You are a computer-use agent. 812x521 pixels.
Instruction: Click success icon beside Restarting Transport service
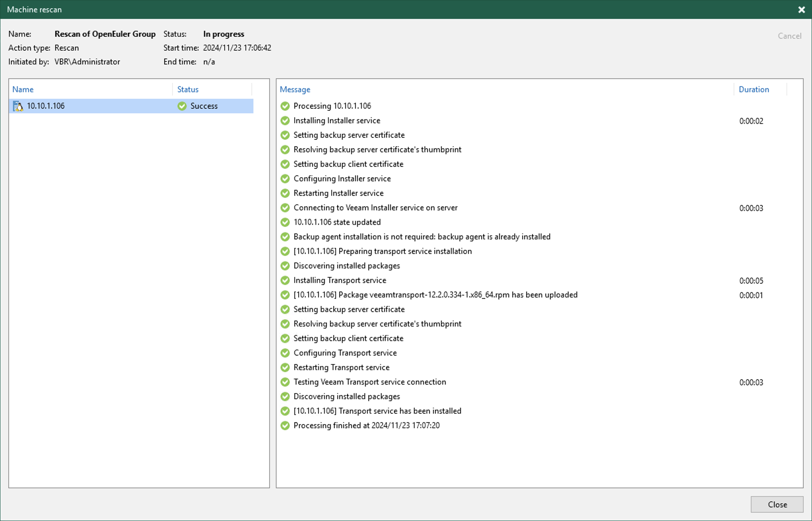[285, 367]
